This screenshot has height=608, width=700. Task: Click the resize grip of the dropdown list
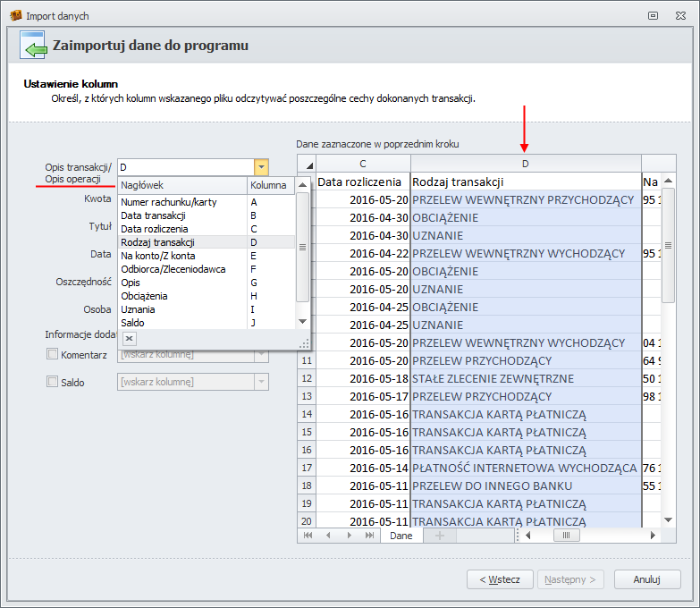[304, 343]
